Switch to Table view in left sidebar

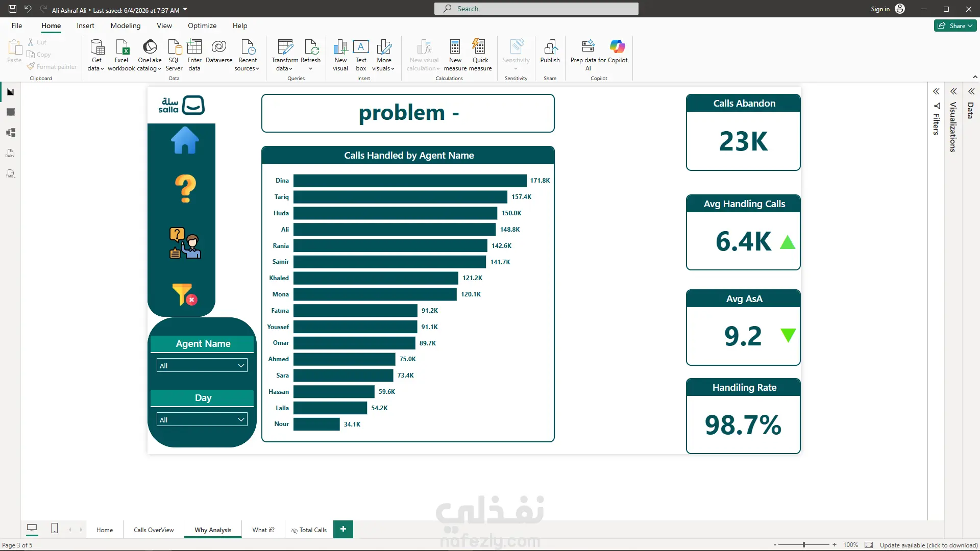(x=10, y=112)
